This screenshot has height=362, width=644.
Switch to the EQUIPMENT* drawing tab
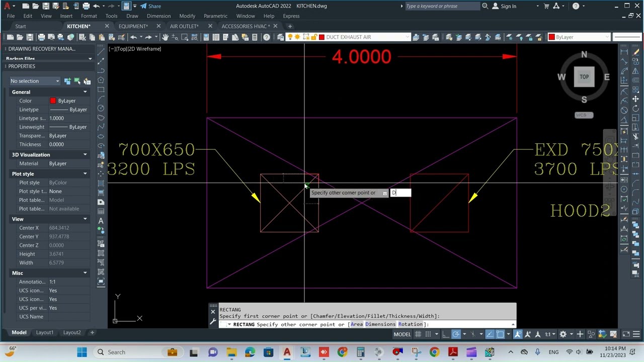[x=133, y=26]
